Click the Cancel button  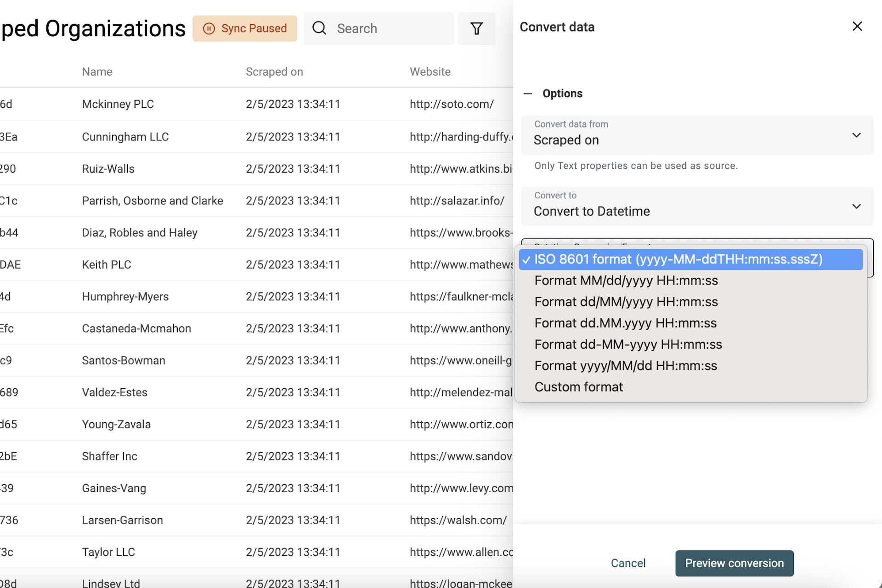click(x=628, y=563)
